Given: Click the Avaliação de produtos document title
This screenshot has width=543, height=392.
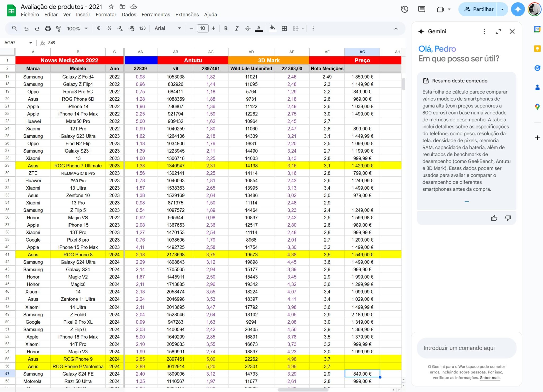Looking at the screenshot, I should (61, 7).
